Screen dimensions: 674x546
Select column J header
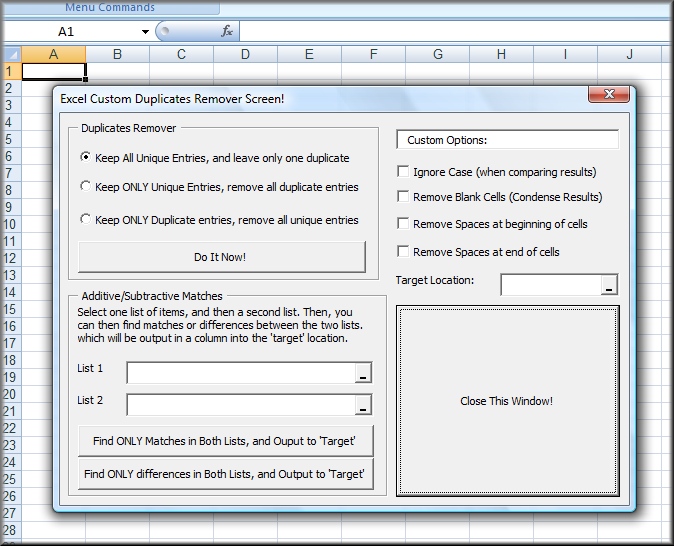[629, 54]
